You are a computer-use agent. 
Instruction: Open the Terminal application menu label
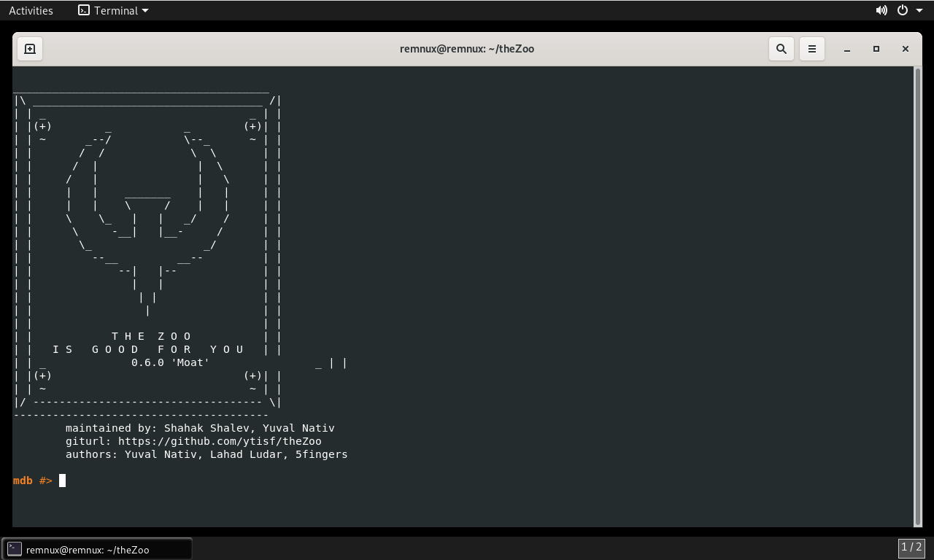pyautogui.click(x=115, y=10)
